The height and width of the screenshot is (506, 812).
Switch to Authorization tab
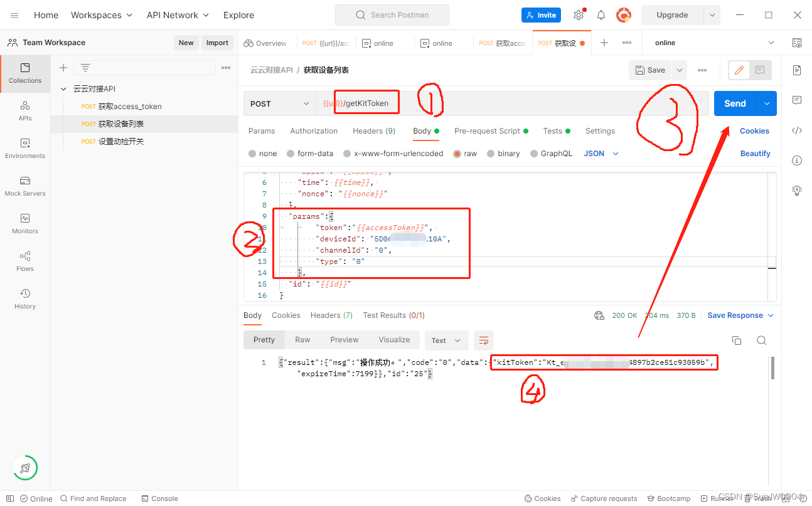coord(314,131)
